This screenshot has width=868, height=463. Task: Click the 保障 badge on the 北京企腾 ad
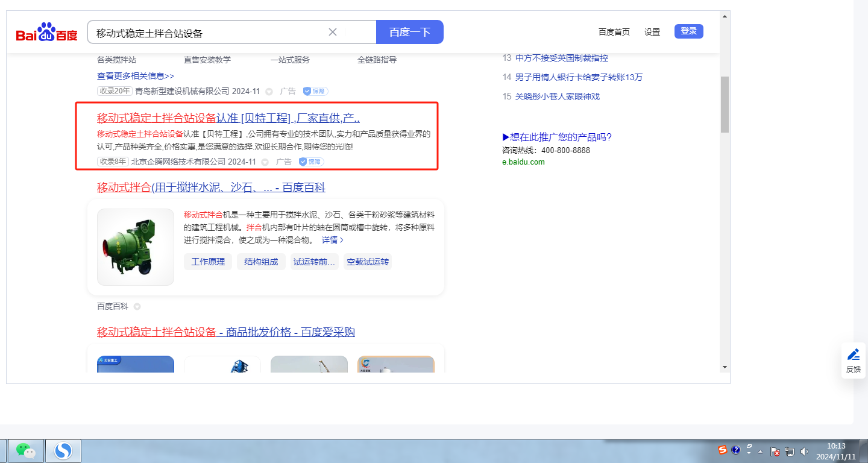(311, 162)
